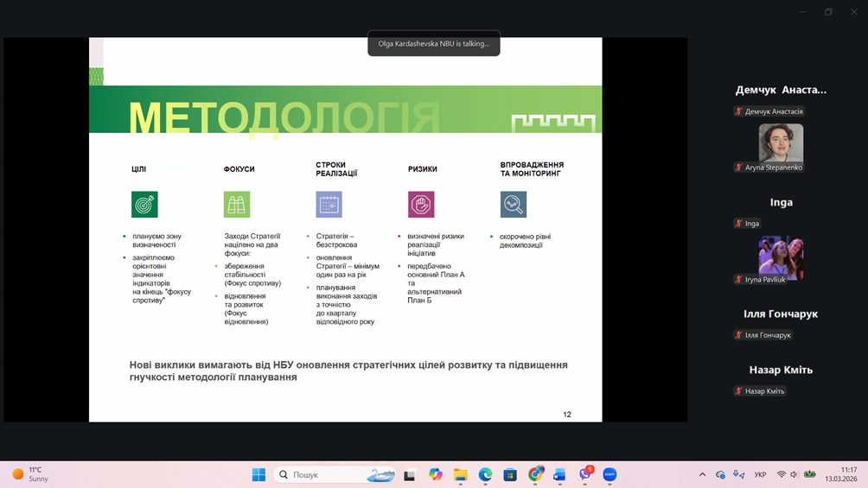Open Microsoft Edge browser
Viewport: 868px width, 488px height.
[x=486, y=474]
